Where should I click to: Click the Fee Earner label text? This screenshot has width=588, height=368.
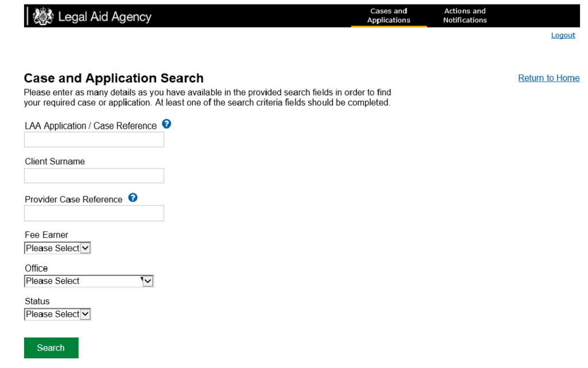click(47, 235)
